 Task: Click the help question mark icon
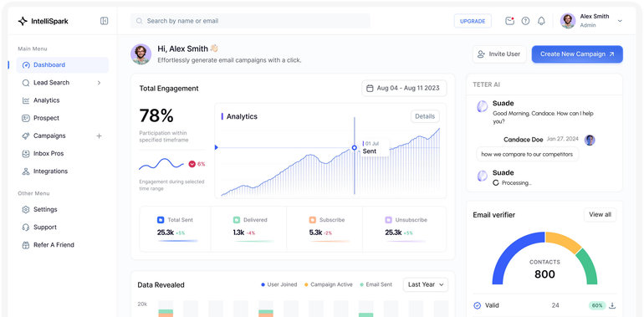[525, 21]
